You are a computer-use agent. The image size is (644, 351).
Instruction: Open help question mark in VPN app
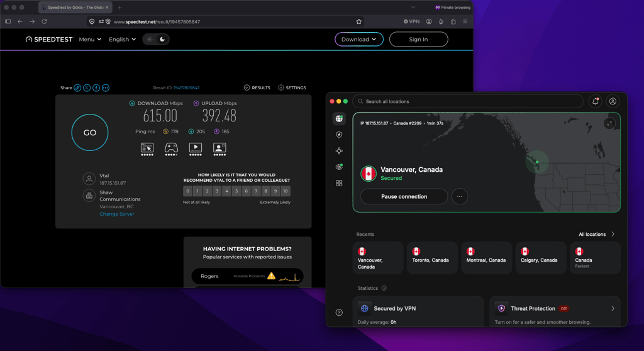pos(339,313)
